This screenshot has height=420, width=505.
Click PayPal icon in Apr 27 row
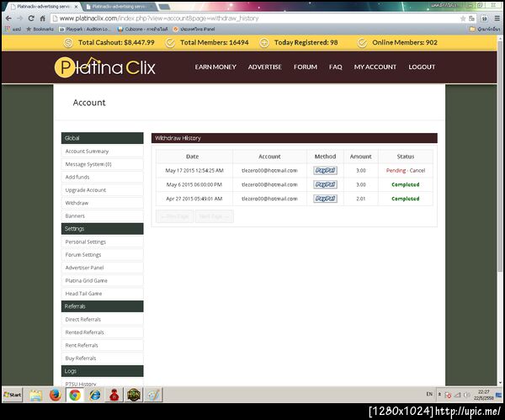point(325,199)
